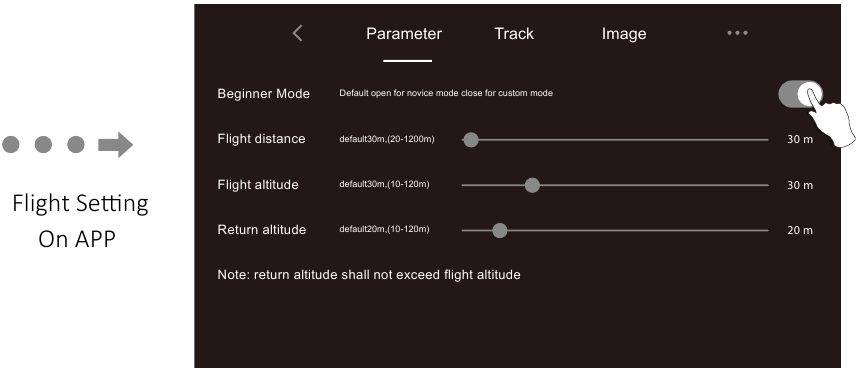Click the return altitude note text
The width and height of the screenshot is (857, 368).
click(369, 274)
